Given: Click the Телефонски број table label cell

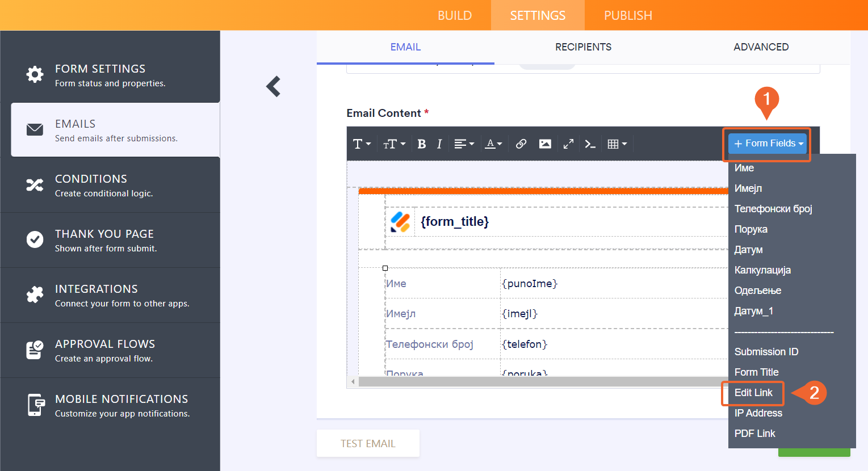Looking at the screenshot, I should click(442, 344).
